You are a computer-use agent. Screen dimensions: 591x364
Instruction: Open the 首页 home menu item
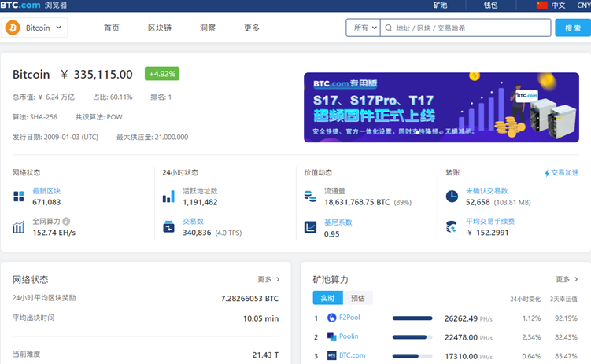click(x=112, y=28)
